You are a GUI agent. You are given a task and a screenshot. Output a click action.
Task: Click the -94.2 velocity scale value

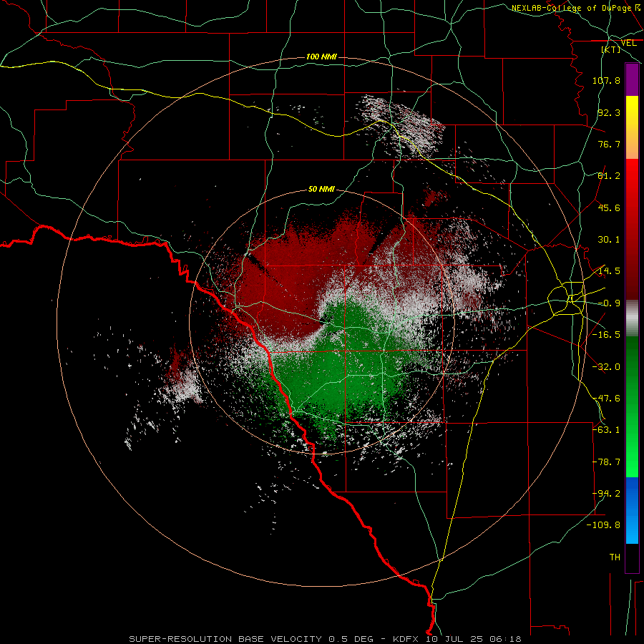click(606, 494)
